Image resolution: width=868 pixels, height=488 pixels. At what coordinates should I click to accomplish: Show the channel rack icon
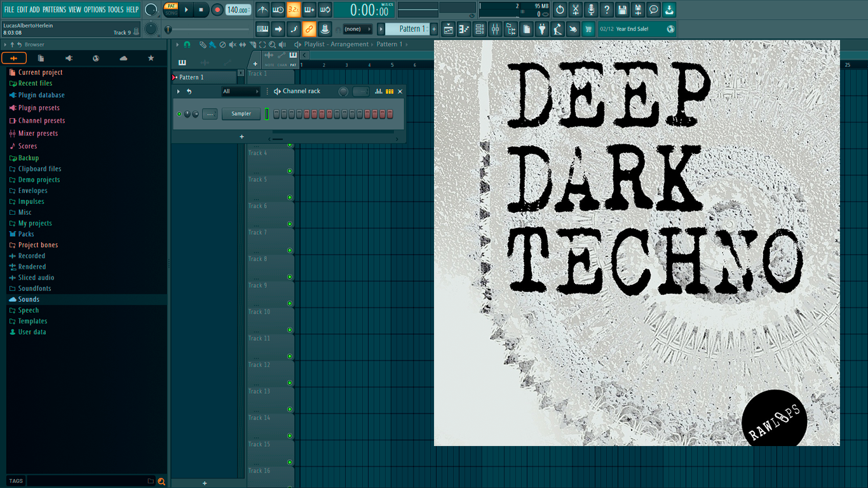[x=480, y=29]
